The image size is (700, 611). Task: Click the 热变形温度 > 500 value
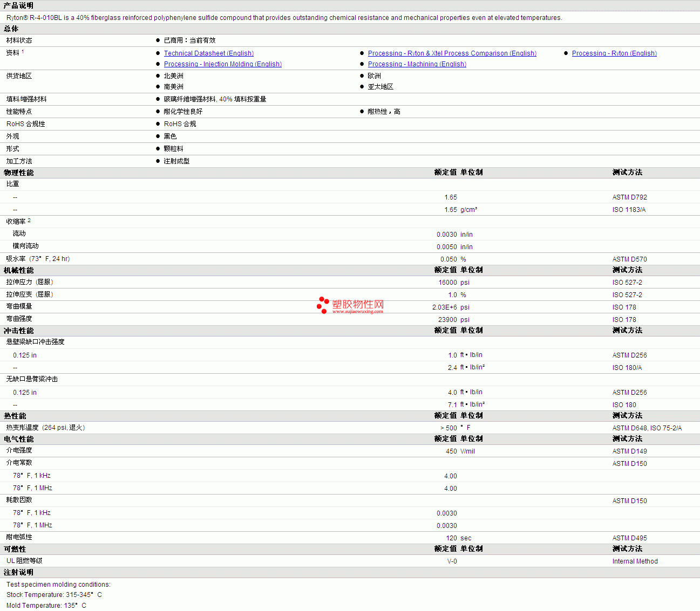click(448, 428)
